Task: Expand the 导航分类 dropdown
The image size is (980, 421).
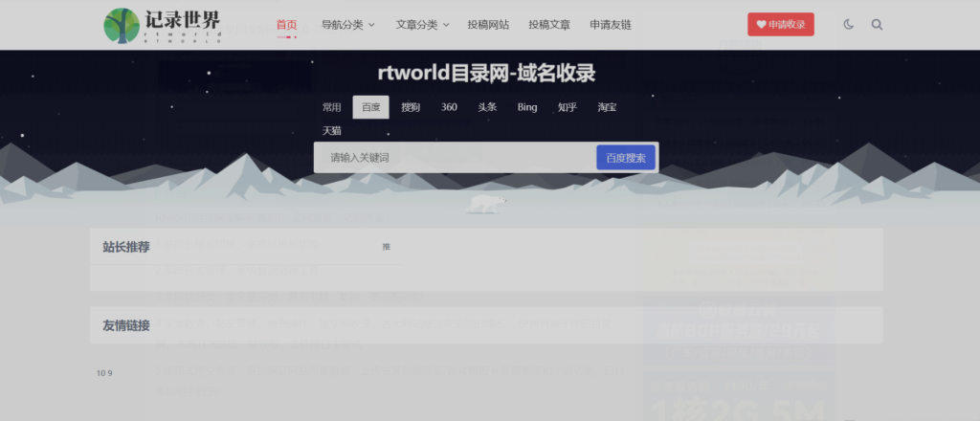Action: pos(348,25)
